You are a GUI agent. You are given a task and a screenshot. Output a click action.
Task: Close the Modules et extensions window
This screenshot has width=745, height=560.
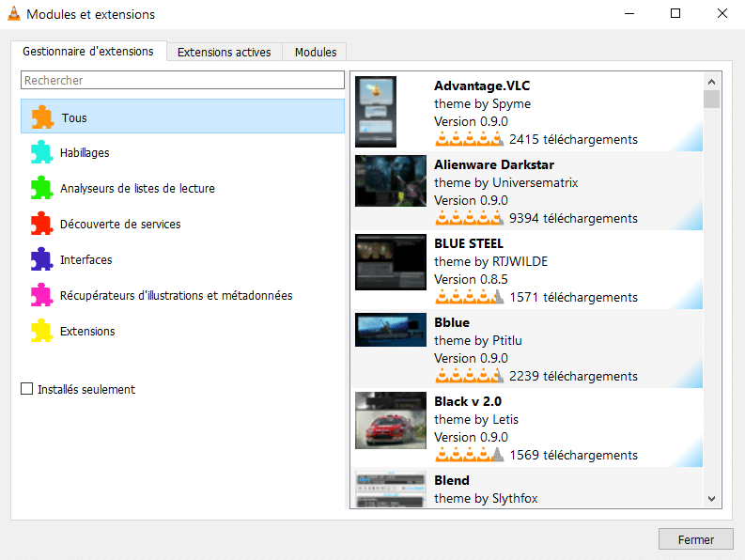point(722,13)
